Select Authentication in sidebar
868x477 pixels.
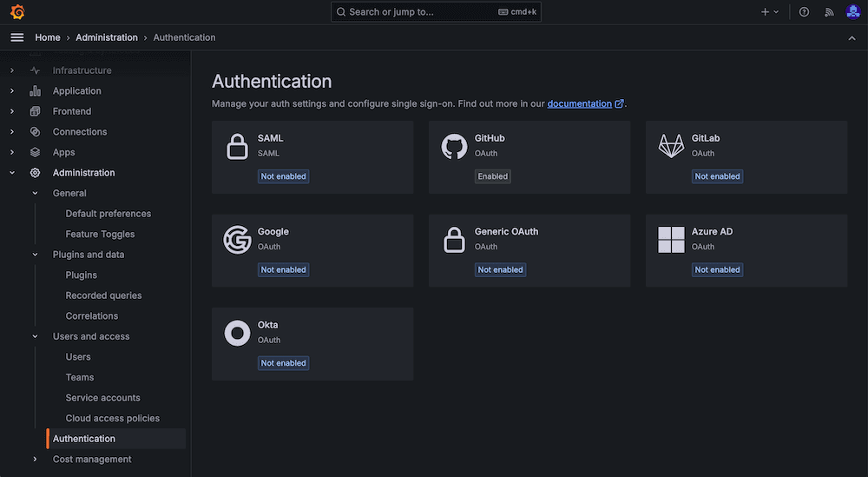coord(116,439)
